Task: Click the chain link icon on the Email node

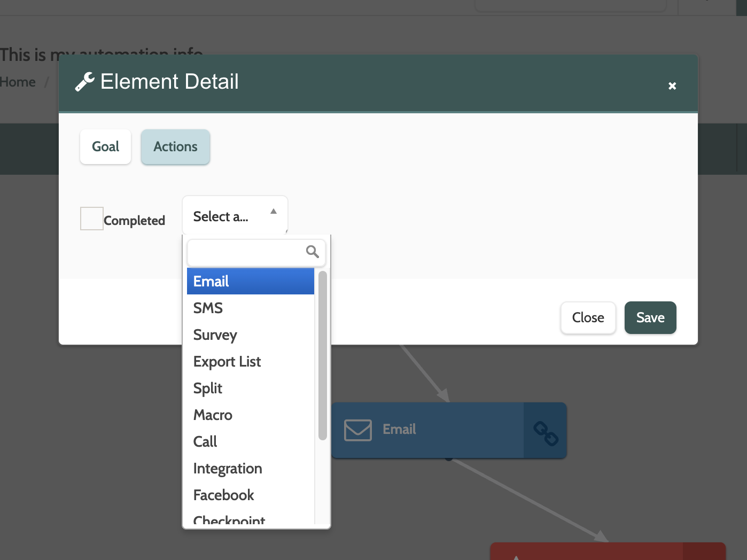Action: (546, 433)
